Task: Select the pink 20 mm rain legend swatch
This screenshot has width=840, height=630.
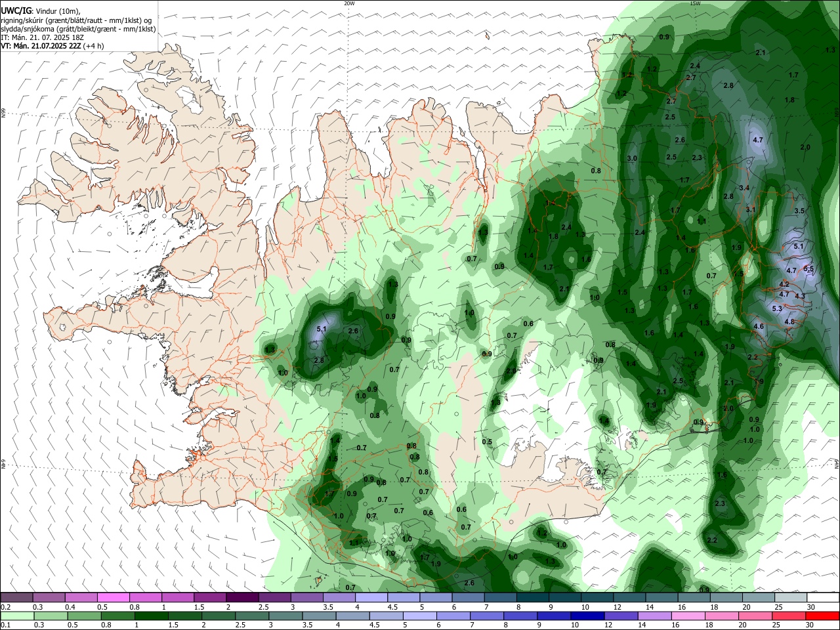Action: click(756, 616)
